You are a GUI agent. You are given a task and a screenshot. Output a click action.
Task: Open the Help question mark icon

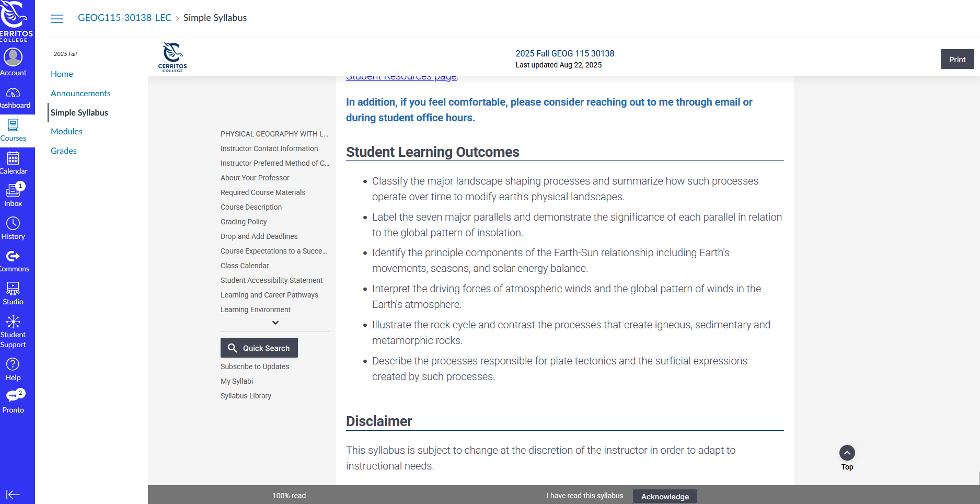tap(13, 364)
